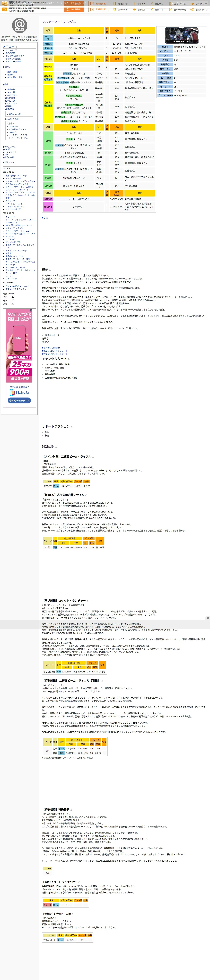The image size is (210, 980).
Task: Open 初心者指南 link in the menu
Action: [x=10, y=53]
